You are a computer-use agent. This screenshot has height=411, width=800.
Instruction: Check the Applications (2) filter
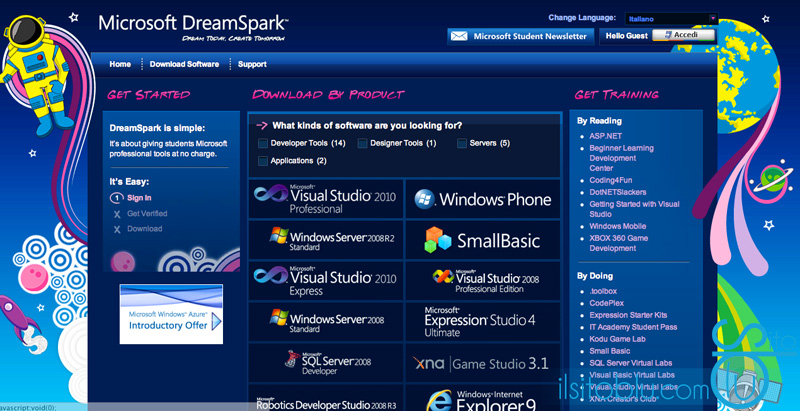click(263, 161)
